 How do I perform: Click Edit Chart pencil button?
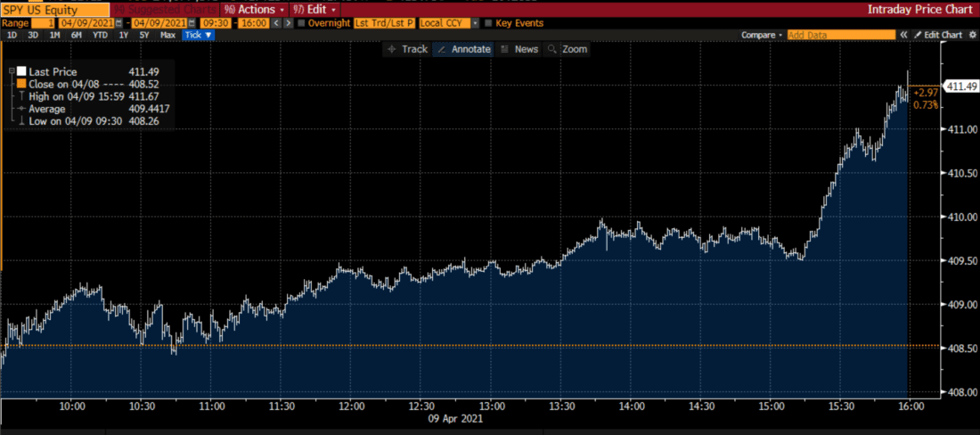click(938, 35)
